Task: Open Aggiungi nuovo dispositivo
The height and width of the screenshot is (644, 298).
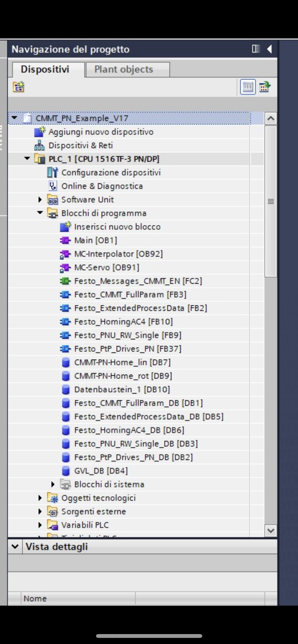Action: tap(101, 132)
